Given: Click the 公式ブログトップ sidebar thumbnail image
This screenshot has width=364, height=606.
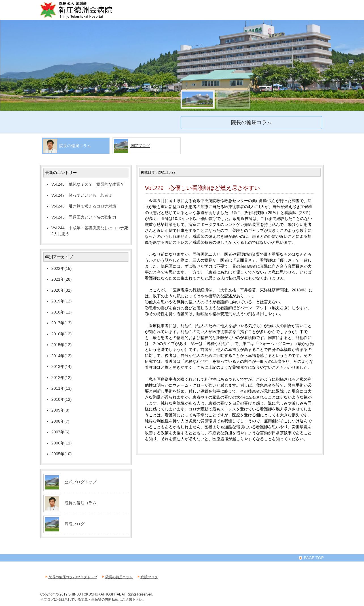Looking at the screenshot, I should coord(52,482).
